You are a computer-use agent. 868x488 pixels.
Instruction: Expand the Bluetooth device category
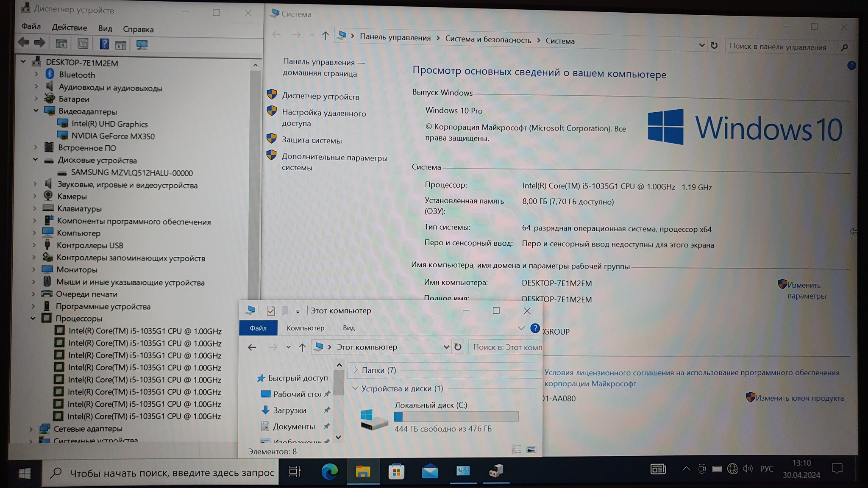point(36,74)
